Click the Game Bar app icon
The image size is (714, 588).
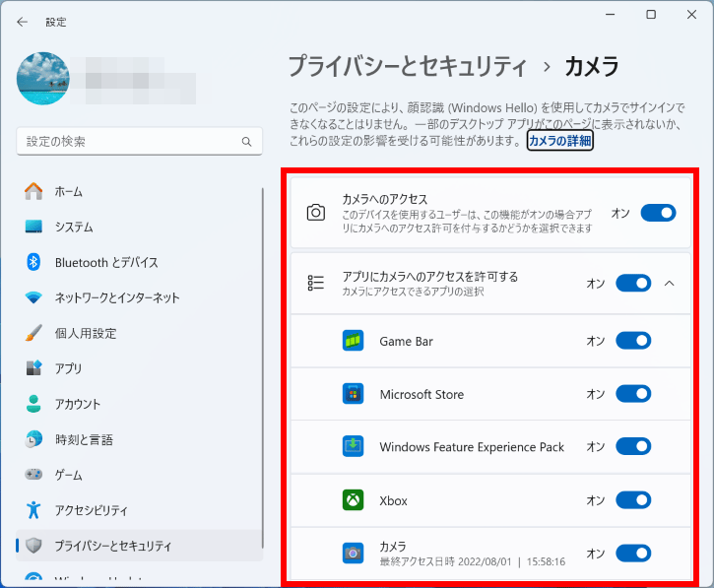(x=353, y=341)
